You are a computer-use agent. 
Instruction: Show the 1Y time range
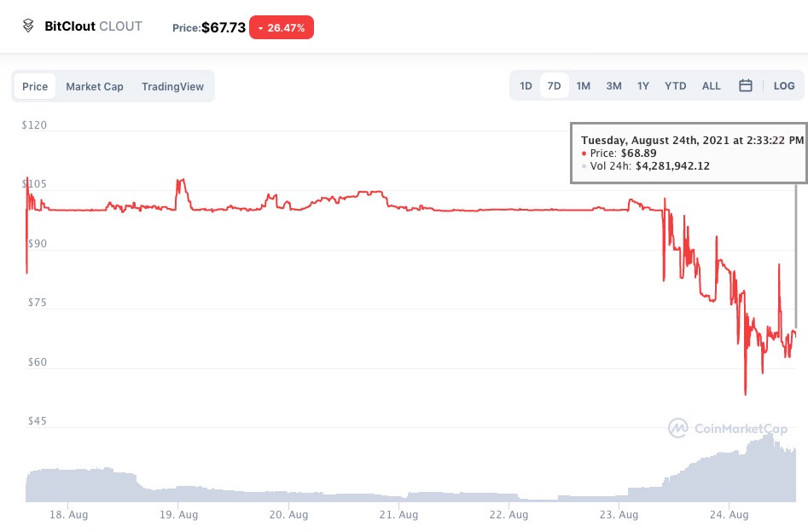[642, 86]
